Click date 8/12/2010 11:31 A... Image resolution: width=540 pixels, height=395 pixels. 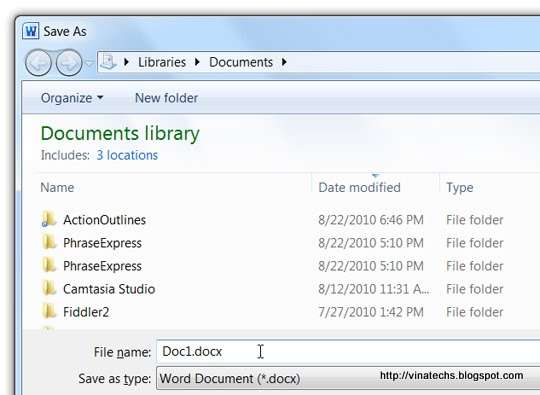374,289
